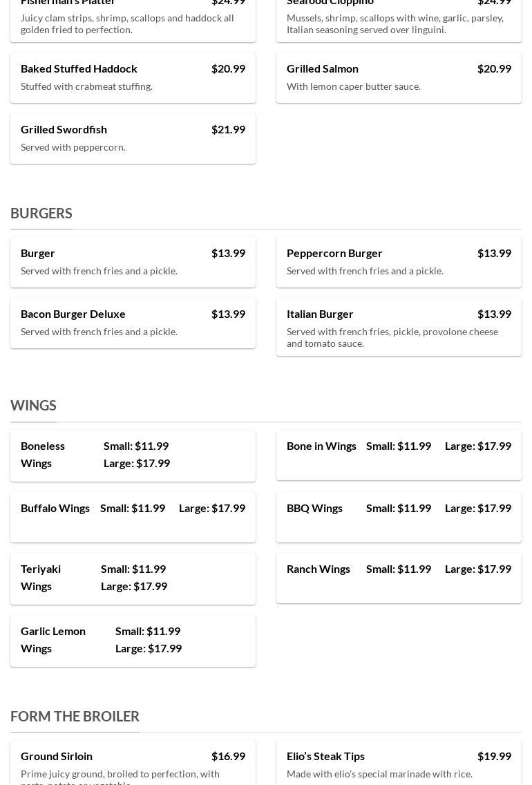This screenshot has height=785, width=532.
Task: Click the FORM THE BROILER heading
Action: pyautogui.click(x=75, y=717)
